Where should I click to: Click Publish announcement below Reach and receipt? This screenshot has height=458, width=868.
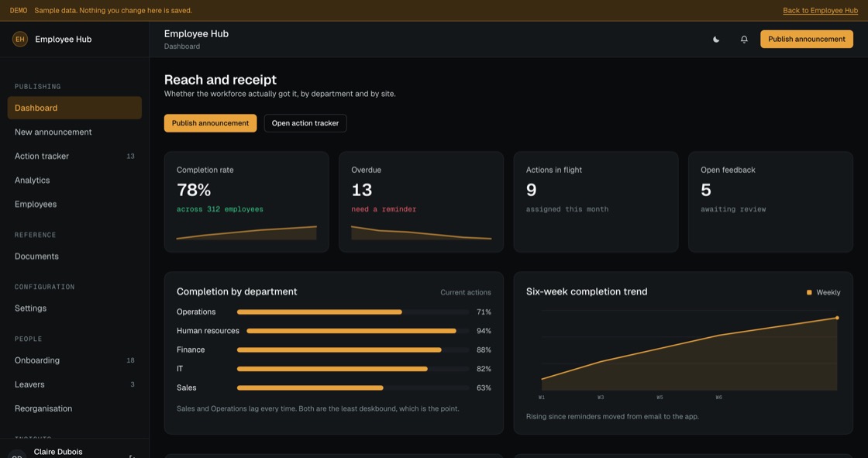[210, 123]
